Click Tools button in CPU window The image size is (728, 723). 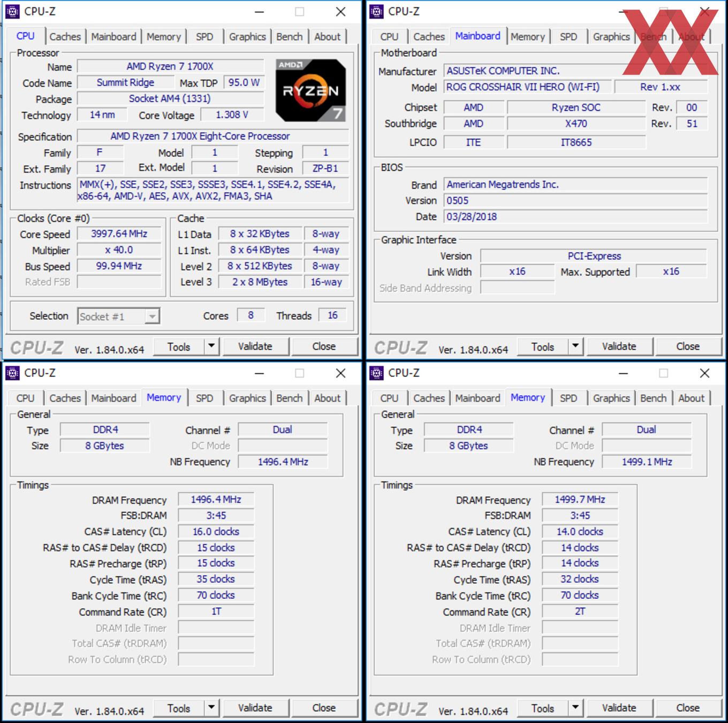coord(179,347)
